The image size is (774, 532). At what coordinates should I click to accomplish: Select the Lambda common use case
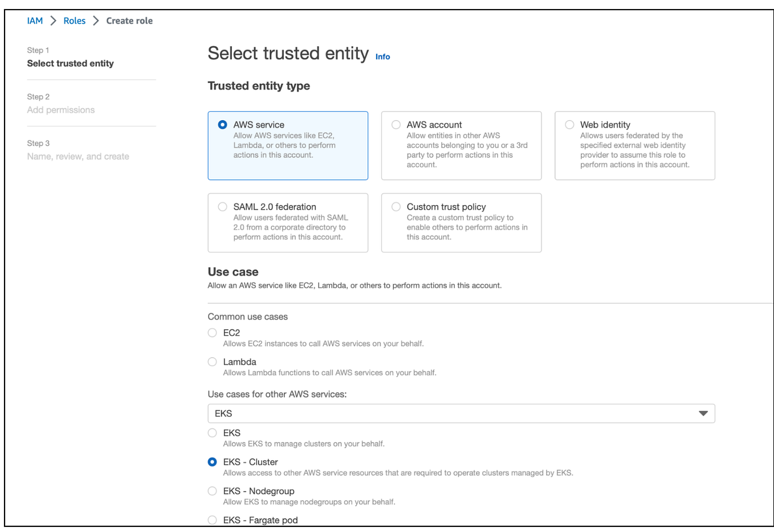click(x=213, y=362)
